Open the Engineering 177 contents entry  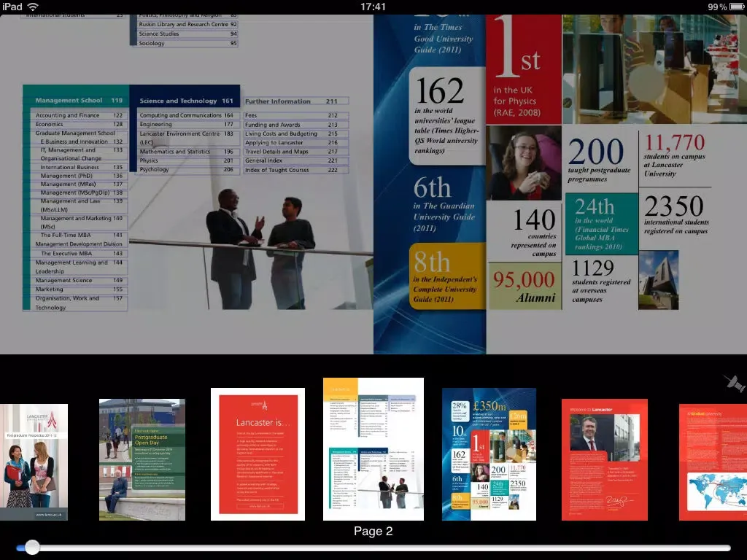pos(186,124)
